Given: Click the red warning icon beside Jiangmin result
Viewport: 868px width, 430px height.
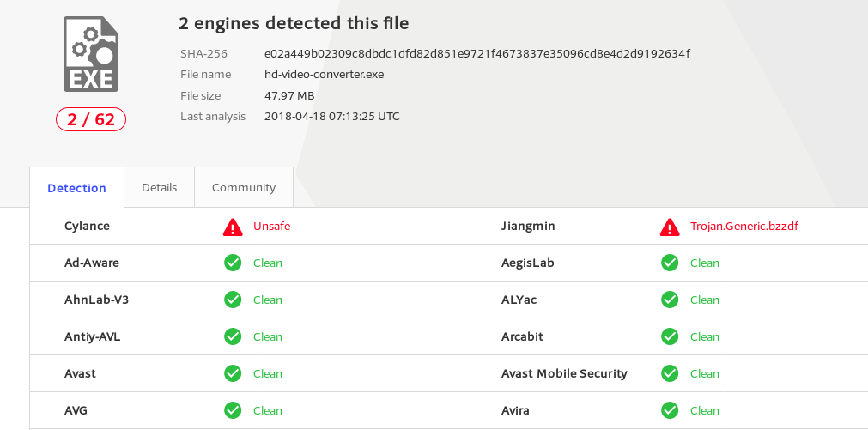Looking at the screenshot, I should tap(670, 227).
